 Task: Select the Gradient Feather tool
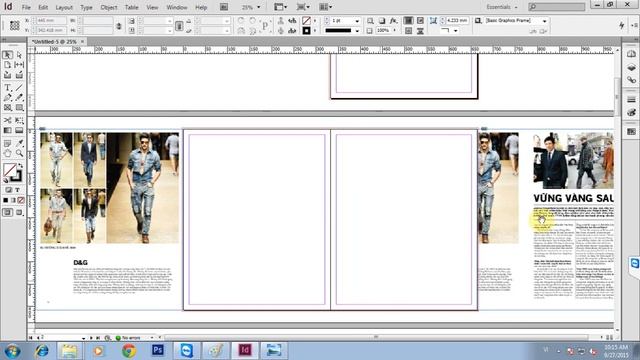[19, 130]
